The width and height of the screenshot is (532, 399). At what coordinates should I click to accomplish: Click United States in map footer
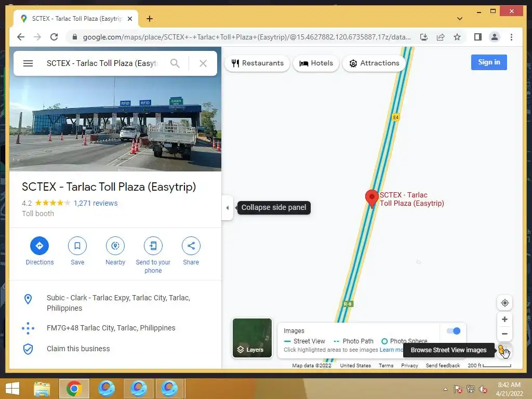click(355, 365)
